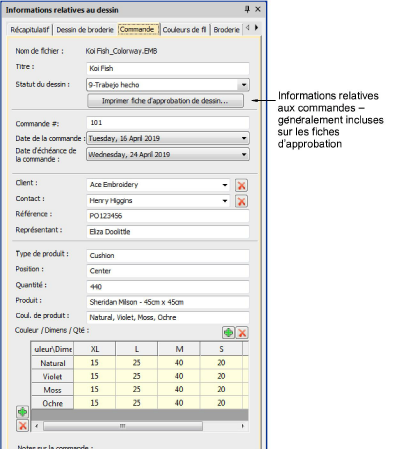Switch to Dessin de broderie tab
397x449 pixels.
click(x=85, y=30)
